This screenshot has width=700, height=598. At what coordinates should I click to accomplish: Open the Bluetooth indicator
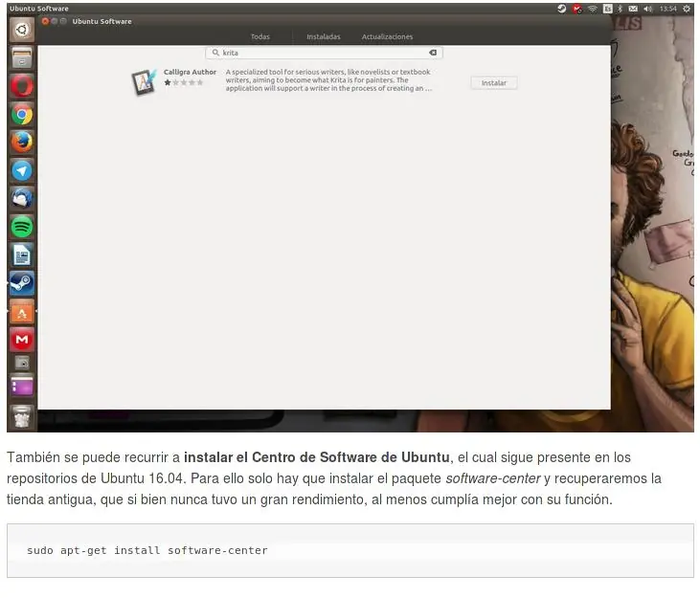pos(620,9)
